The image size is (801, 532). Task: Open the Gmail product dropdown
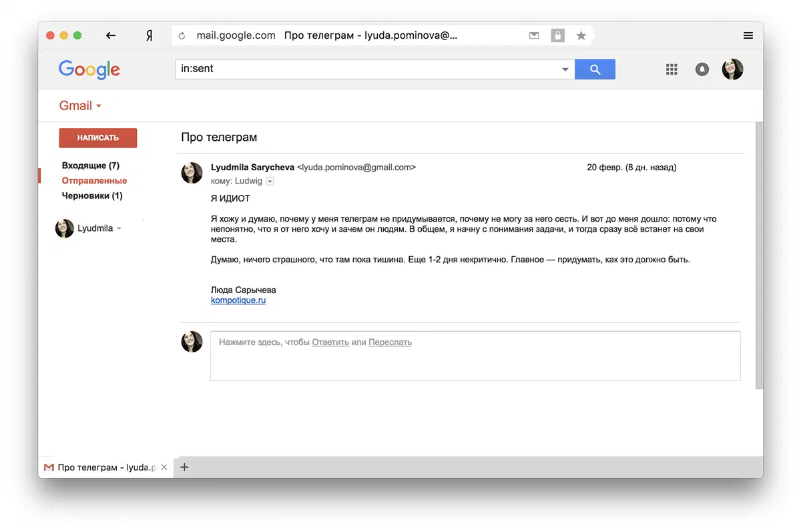80,105
